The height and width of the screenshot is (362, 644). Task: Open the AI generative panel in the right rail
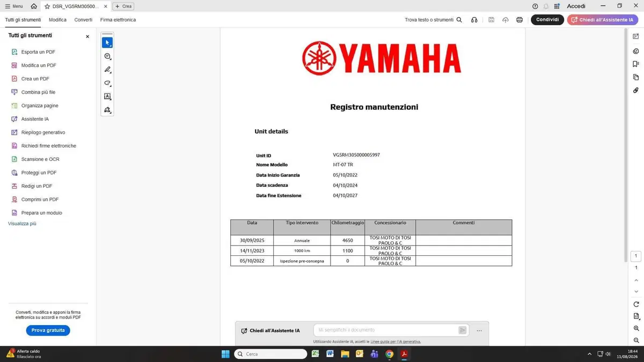click(x=636, y=36)
